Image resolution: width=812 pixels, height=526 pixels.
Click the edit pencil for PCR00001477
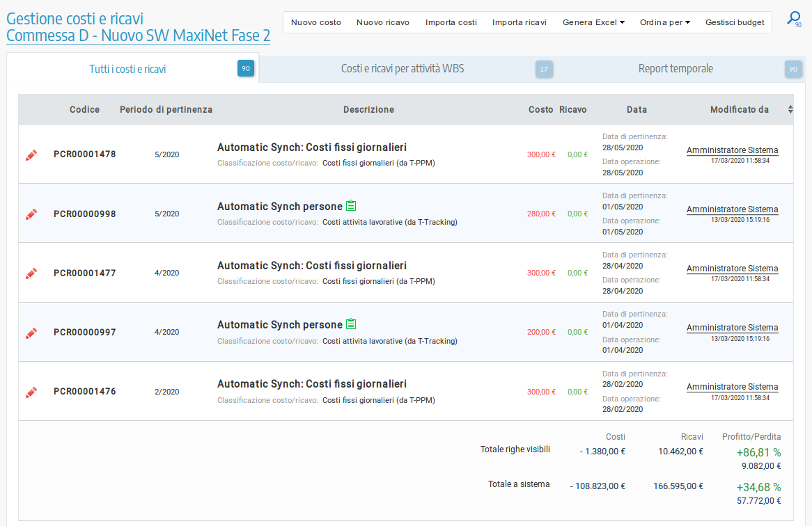tap(31, 273)
